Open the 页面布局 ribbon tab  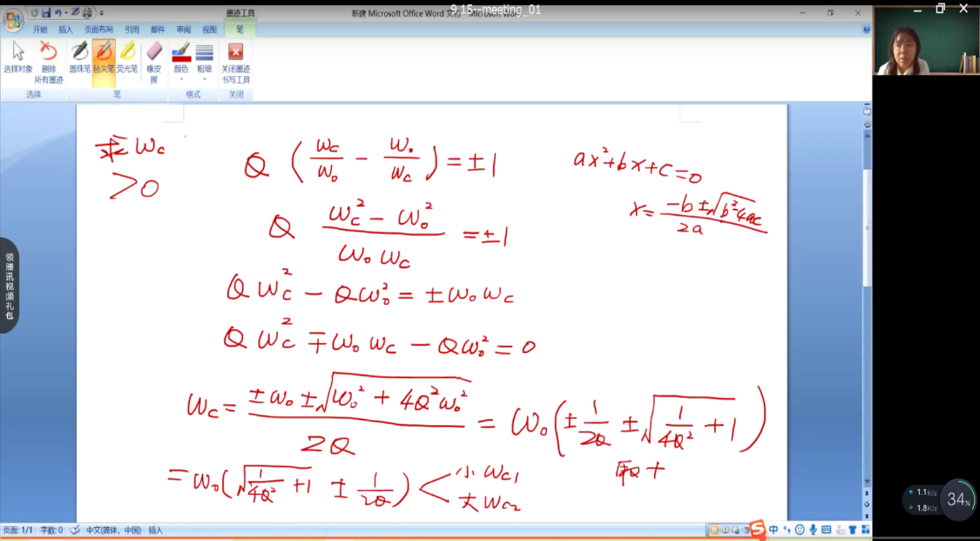(98, 29)
